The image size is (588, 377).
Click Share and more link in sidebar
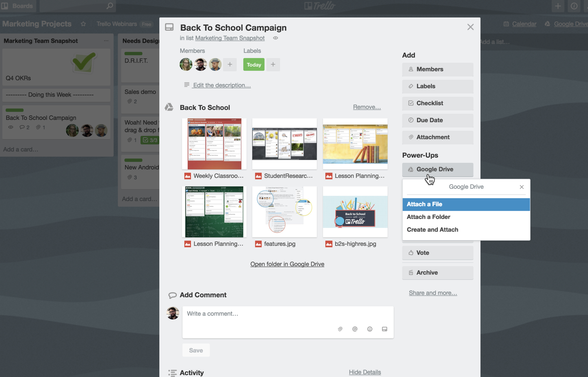point(432,293)
